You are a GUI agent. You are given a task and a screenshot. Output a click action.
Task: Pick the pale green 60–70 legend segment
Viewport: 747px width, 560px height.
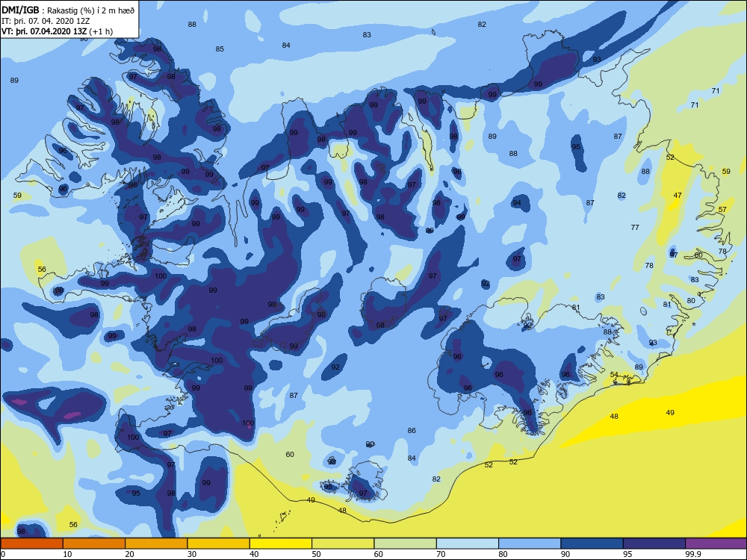point(406,544)
